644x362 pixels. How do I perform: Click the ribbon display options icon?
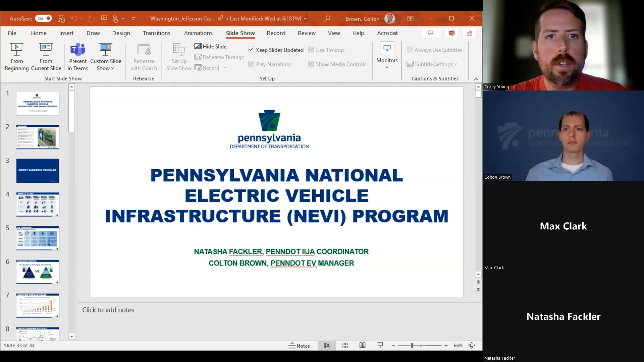[411, 18]
